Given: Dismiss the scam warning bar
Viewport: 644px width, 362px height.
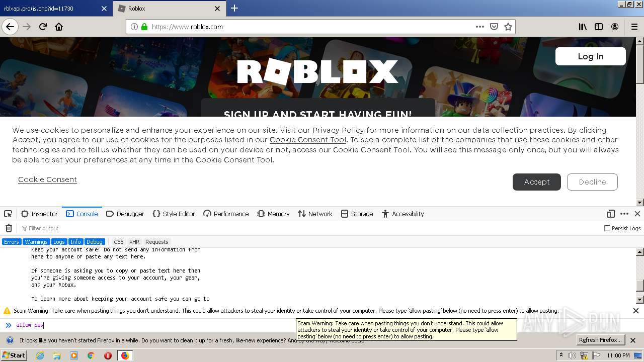Looking at the screenshot, I should coord(636,311).
